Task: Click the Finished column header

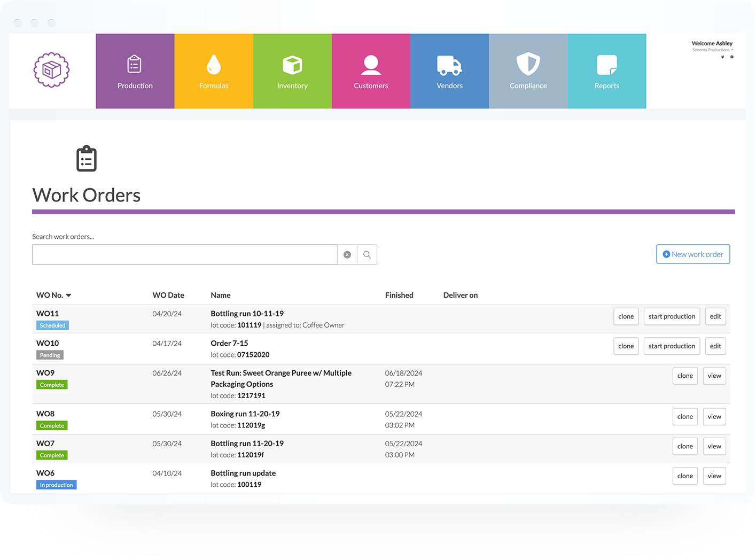Action: 399,295
